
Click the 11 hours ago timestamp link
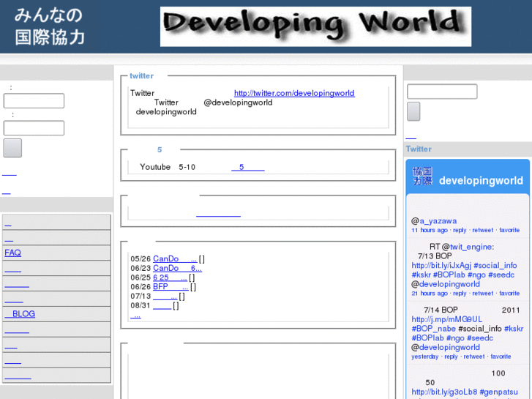430,230
